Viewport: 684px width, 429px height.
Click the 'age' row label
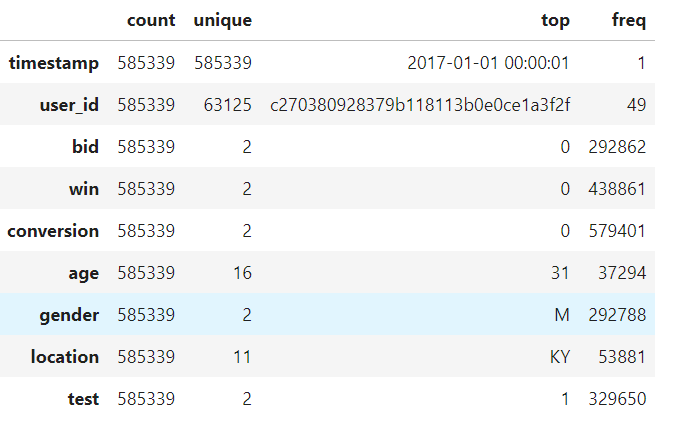click(x=83, y=273)
